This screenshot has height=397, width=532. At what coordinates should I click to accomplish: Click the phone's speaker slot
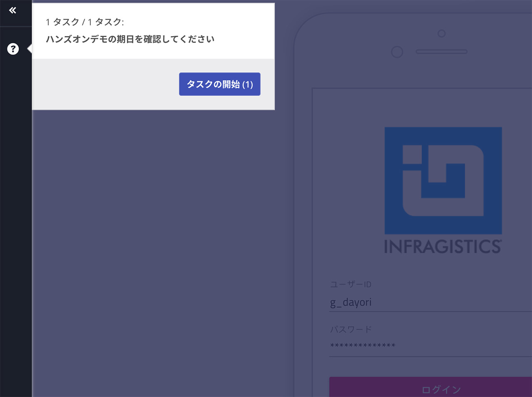[x=441, y=52]
